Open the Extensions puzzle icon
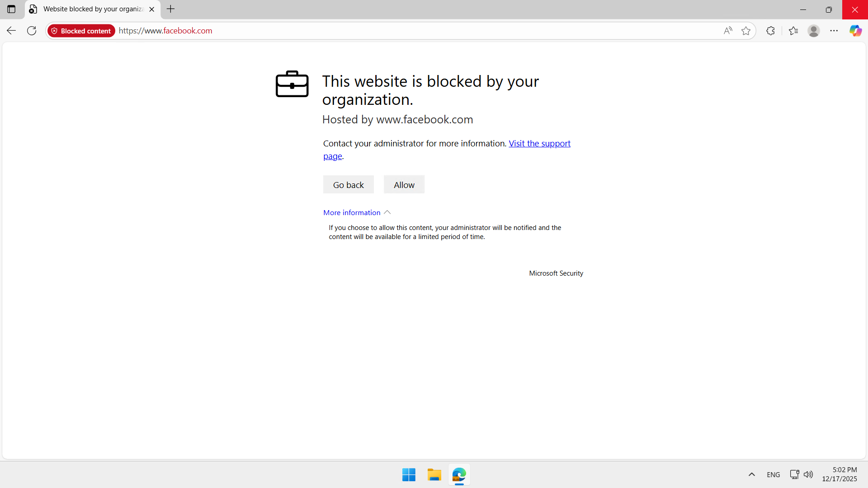Screen dimensions: 868x488 pyautogui.click(x=771, y=31)
